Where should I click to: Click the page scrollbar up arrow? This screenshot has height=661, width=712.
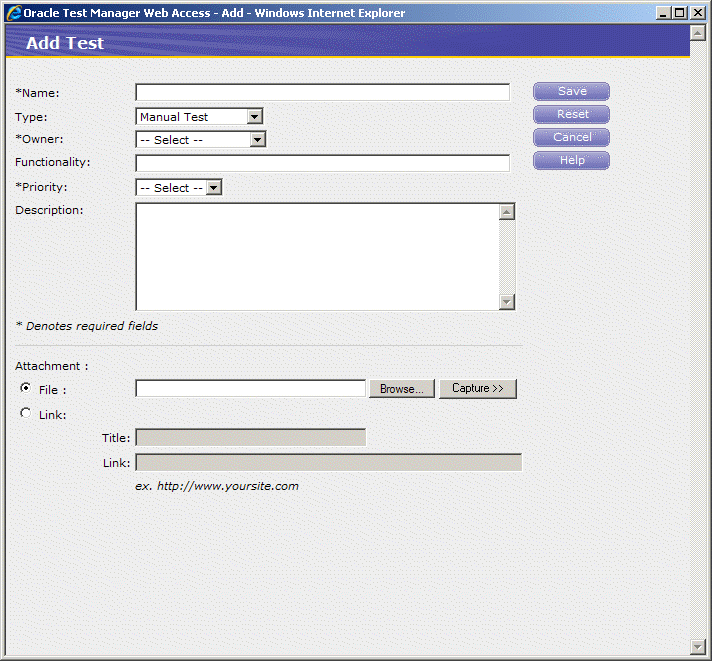pyautogui.click(x=697, y=33)
